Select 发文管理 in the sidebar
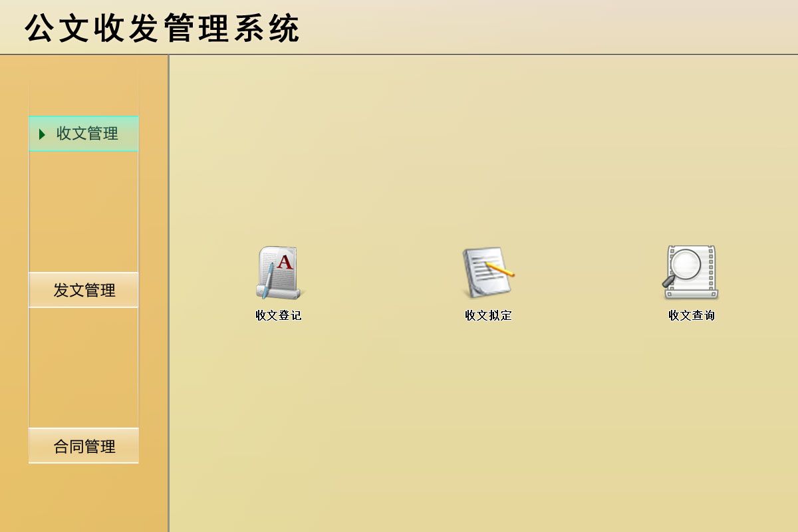Viewport: 798px width, 532px height. pos(84,290)
